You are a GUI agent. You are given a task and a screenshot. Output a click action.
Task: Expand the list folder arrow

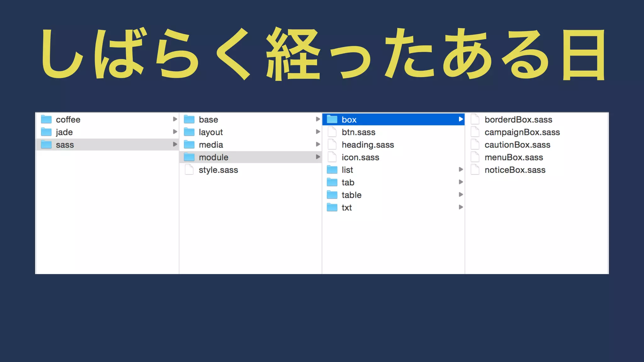tap(461, 169)
